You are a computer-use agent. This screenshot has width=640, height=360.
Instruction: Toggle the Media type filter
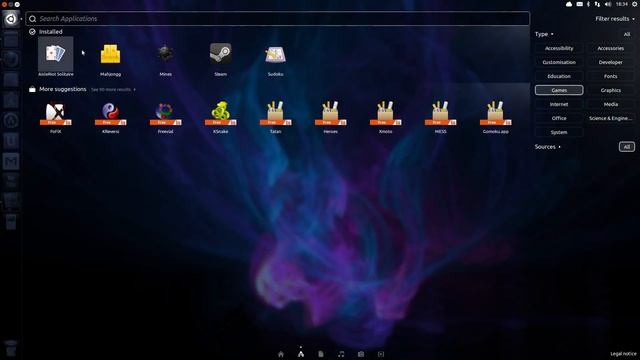point(611,104)
